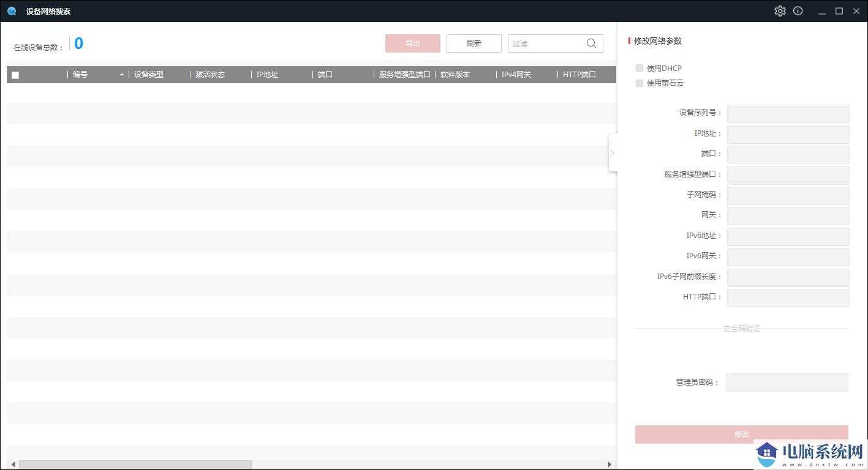
Task: Open the info about icon
Action: point(798,11)
